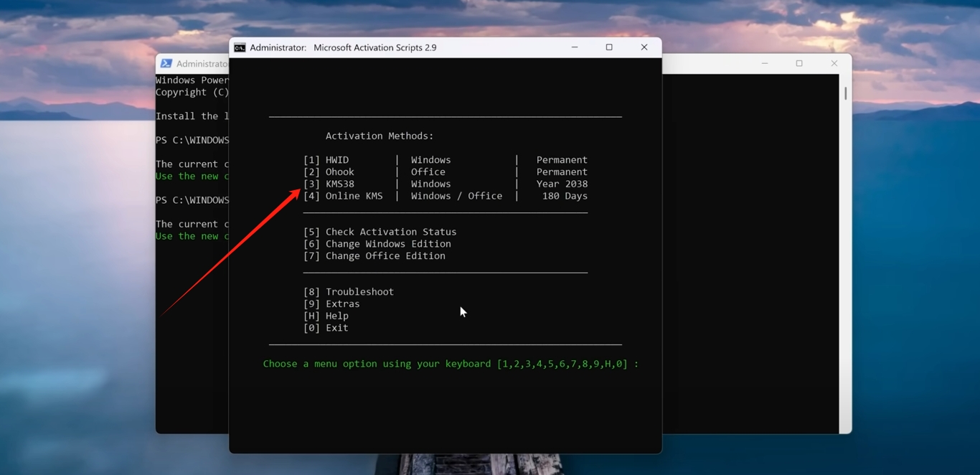Click the PowerShell icon in the background window title bar

[x=166, y=64]
